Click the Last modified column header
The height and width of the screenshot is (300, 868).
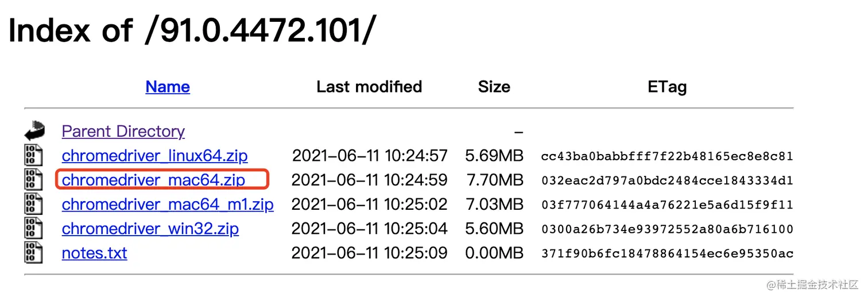369,87
